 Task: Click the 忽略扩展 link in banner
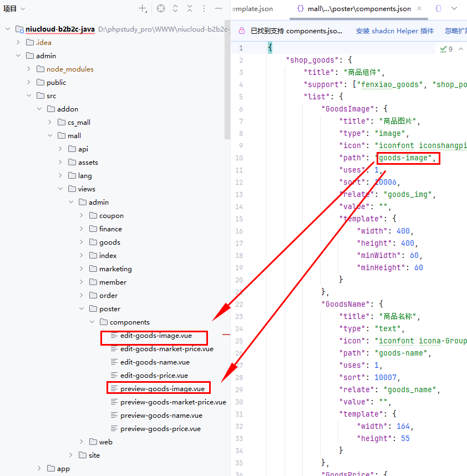(x=455, y=31)
